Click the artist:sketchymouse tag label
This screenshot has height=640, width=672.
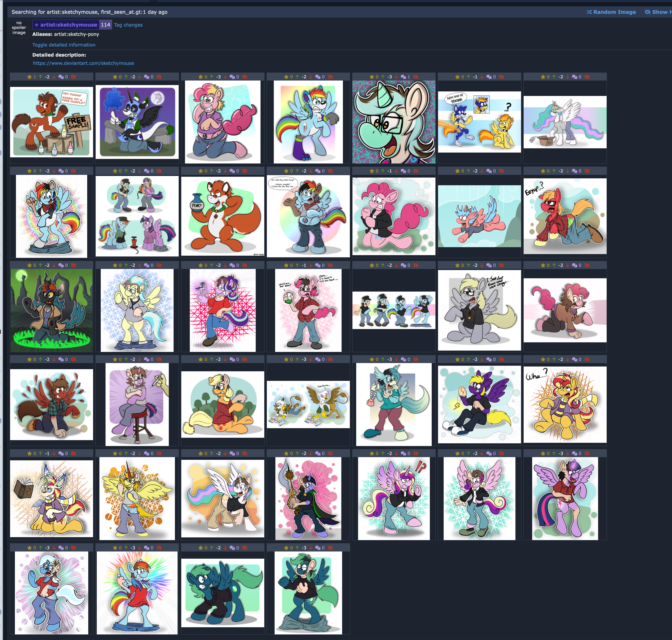pyautogui.click(x=69, y=25)
